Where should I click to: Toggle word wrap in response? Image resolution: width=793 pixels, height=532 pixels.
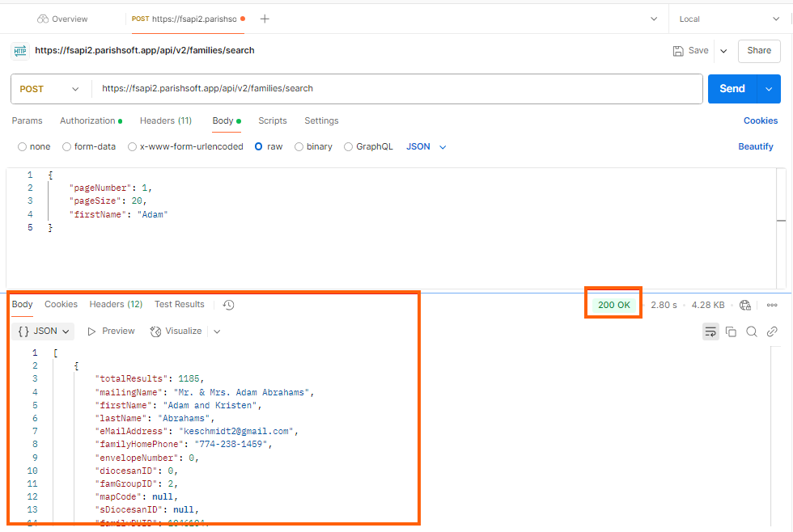coord(710,332)
